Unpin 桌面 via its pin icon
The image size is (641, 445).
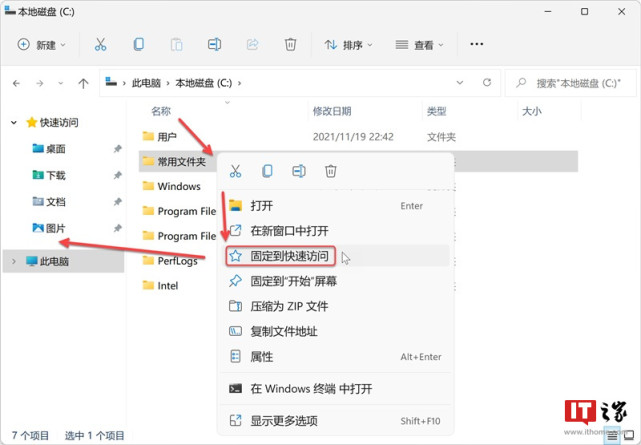click(x=118, y=149)
